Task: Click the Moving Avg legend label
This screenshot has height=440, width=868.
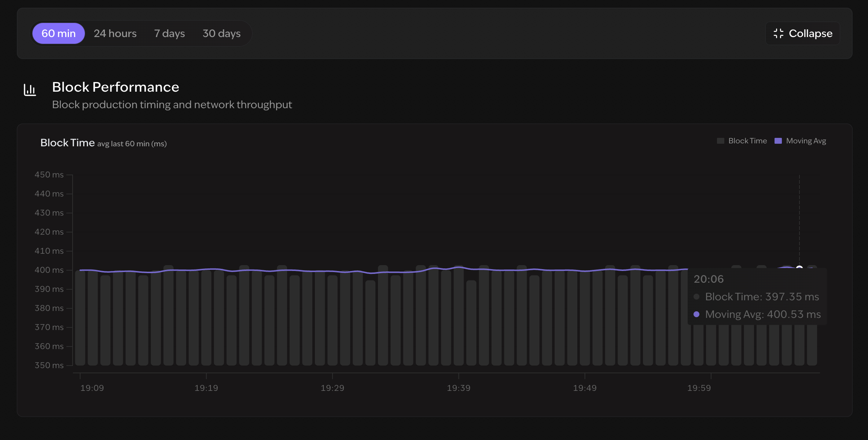Action: point(806,141)
